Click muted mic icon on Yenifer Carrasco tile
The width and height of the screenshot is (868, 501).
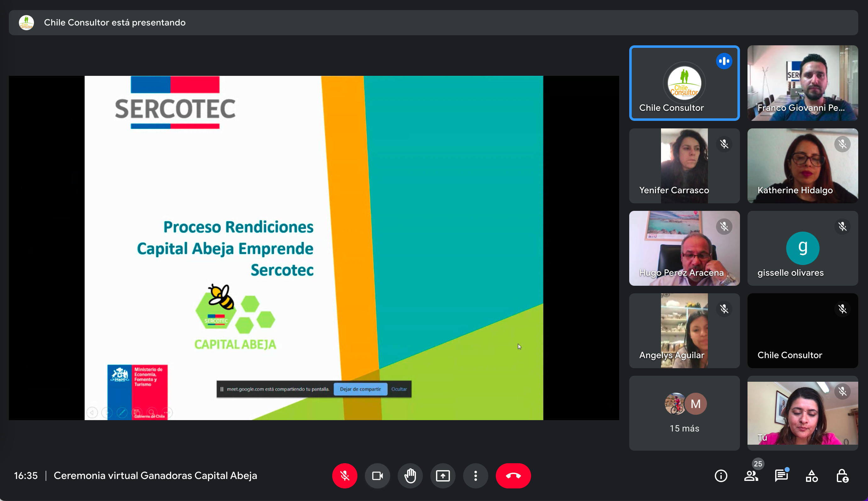(724, 144)
